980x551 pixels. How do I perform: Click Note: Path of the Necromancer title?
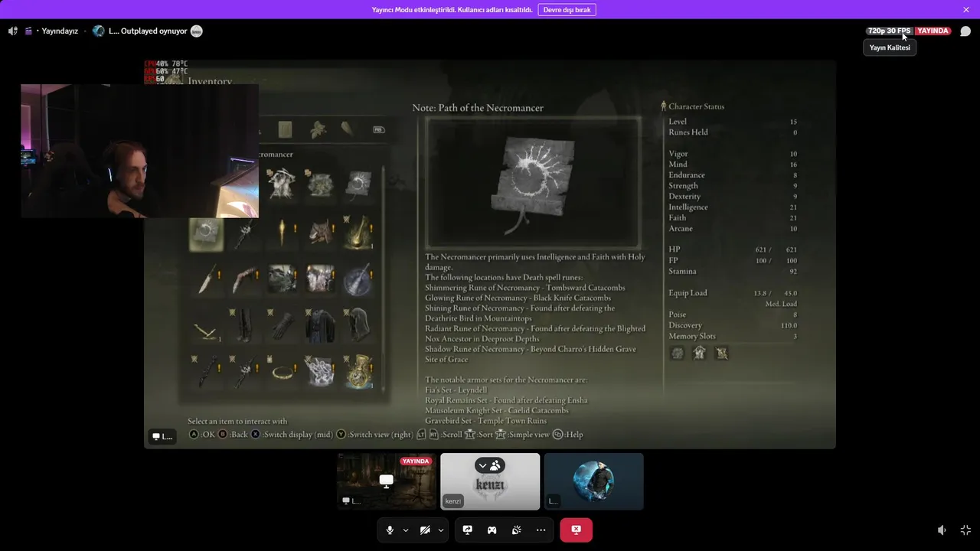tap(478, 108)
